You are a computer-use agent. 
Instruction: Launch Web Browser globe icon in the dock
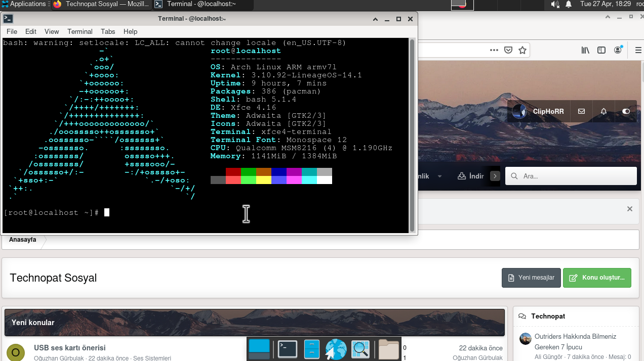[335, 349]
